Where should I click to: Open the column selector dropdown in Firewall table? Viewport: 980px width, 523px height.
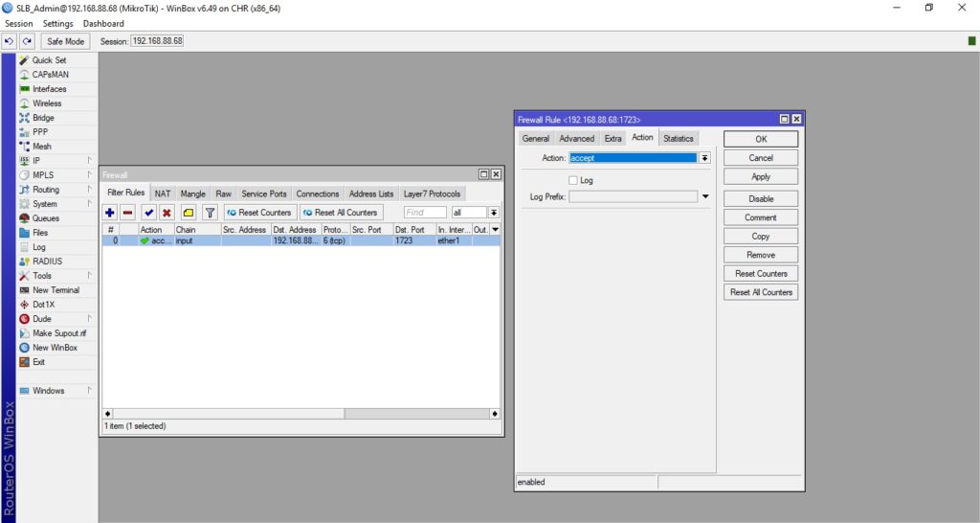click(x=495, y=230)
